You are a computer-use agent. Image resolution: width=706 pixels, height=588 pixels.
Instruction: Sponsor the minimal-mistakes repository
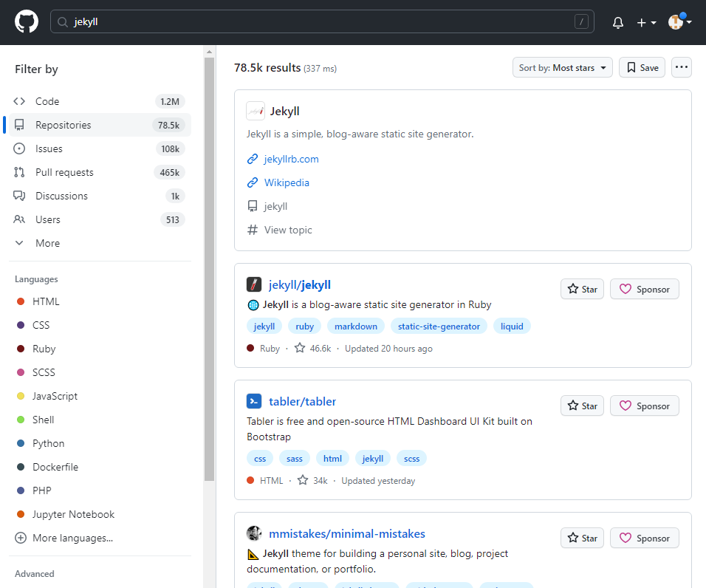[644, 538]
